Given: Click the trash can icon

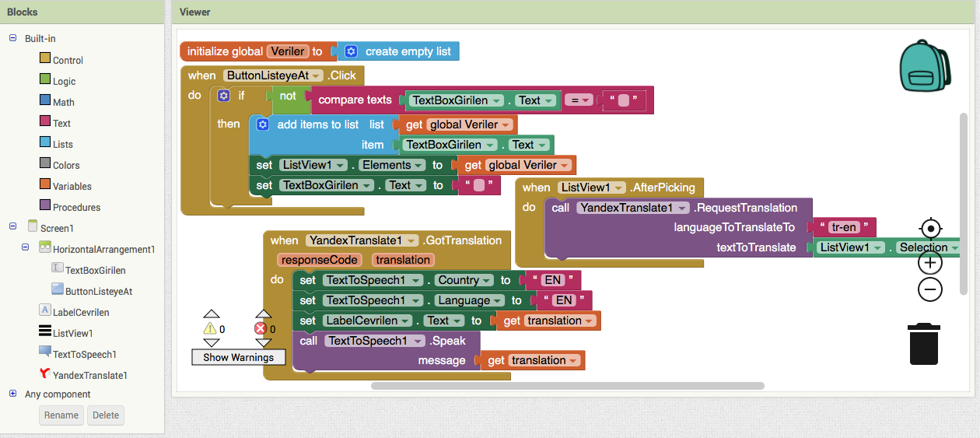Looking at the screenshot, I should pyautogui.click(x=924, y=344).
